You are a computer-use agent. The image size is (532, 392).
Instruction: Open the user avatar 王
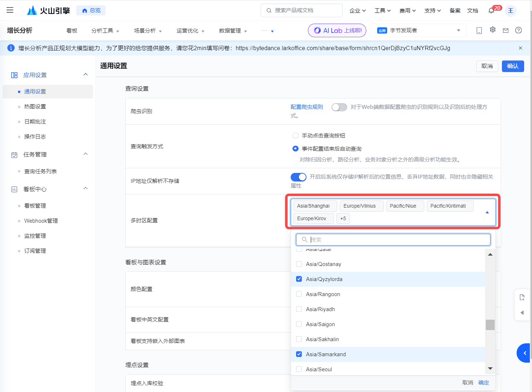point(511,11)
